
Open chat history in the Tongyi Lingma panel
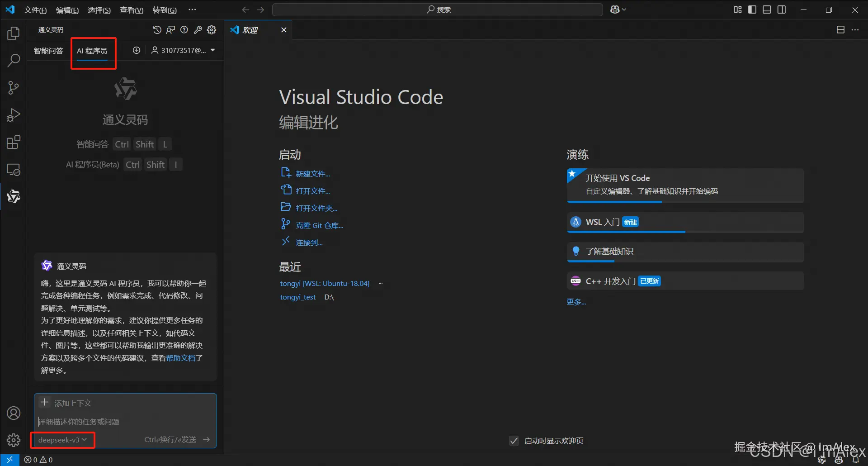point(157,30)
